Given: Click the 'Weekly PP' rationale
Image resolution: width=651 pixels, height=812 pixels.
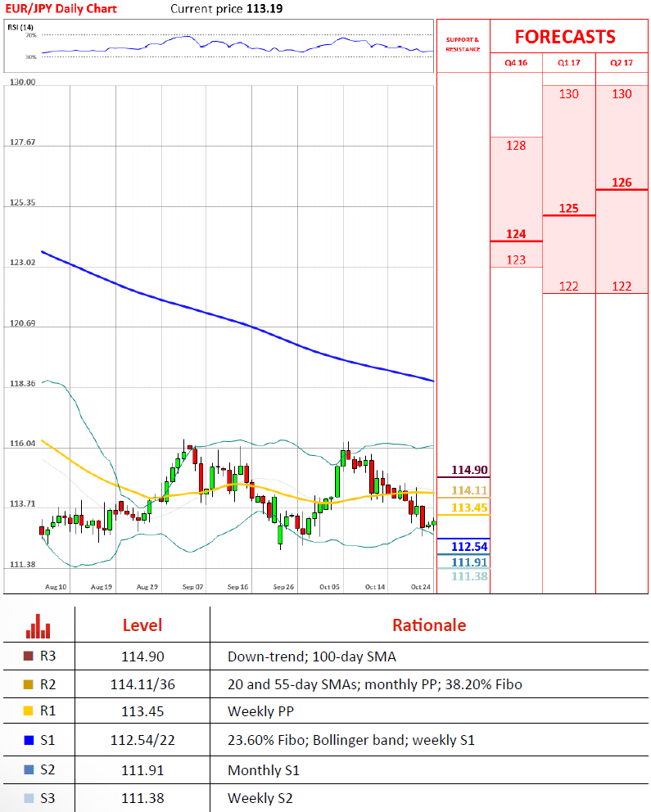Looking at the screenshot, I should 260,711.
